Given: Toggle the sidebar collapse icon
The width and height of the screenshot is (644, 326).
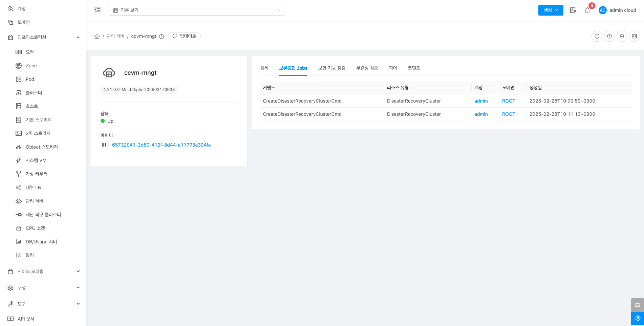Looking at the screenshot, I should click(98, 10).
